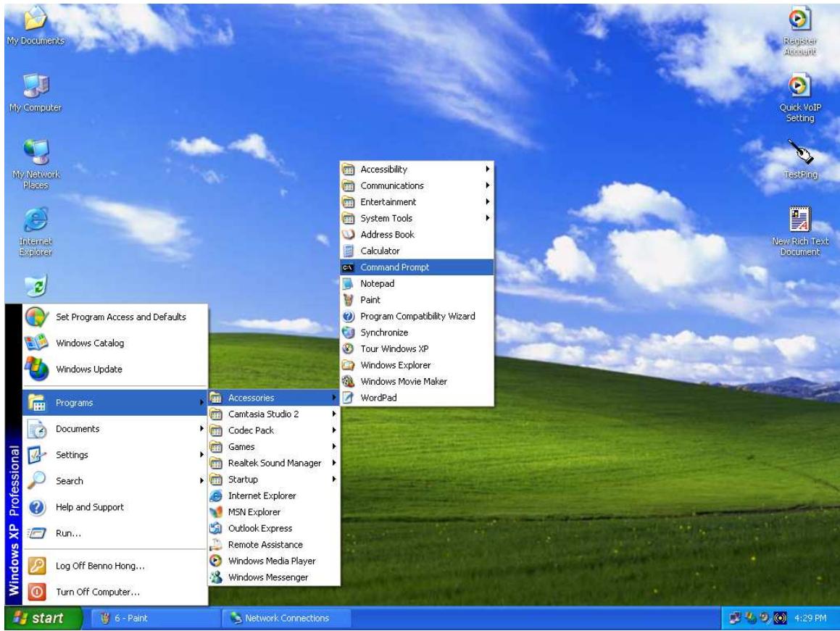
Task: Click the Windows Movie Maker icon
Action: click(x=348, y=381)
